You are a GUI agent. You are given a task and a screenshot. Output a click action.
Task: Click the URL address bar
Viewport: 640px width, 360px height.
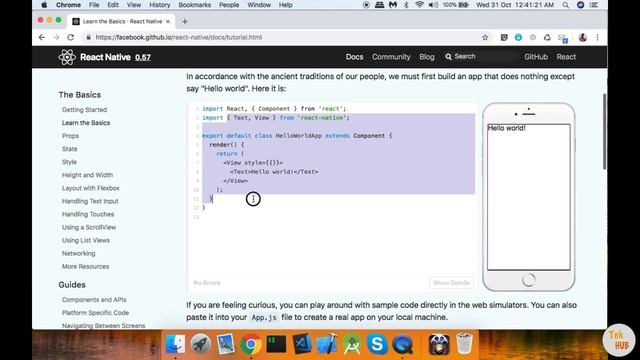282,37
